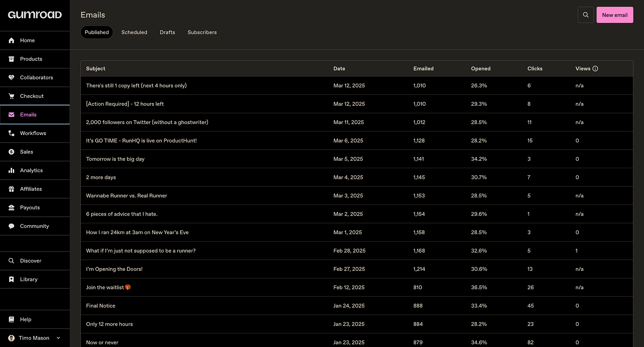Go to the Drafts tab
This screenshot has width=644, height=347.
point(167,32)
